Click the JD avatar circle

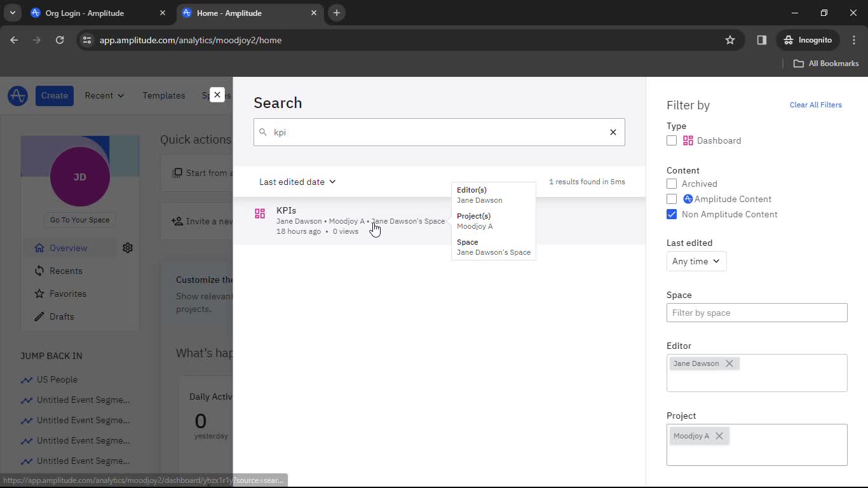tap(80, 177)
